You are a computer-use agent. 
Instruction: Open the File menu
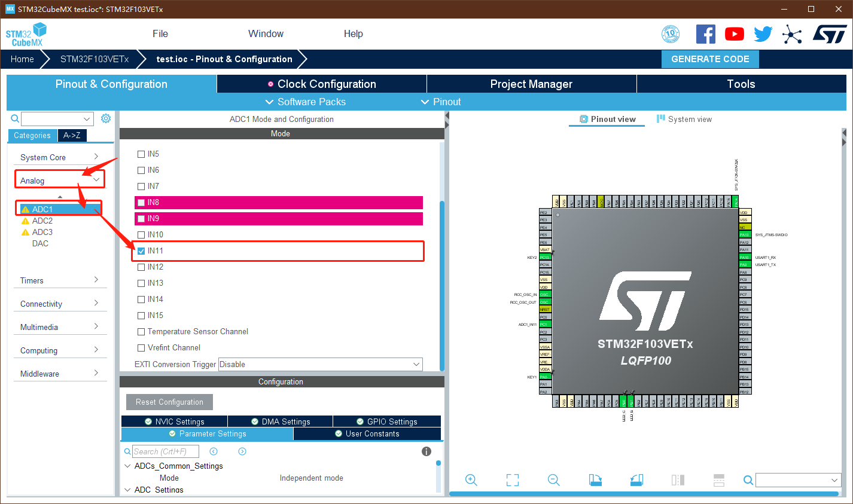[x=160, y=34]
